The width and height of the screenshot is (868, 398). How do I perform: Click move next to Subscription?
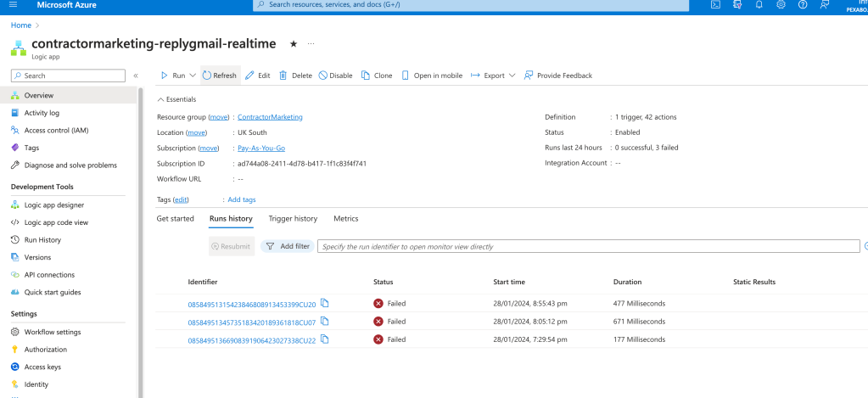click(x=209, y=149)
